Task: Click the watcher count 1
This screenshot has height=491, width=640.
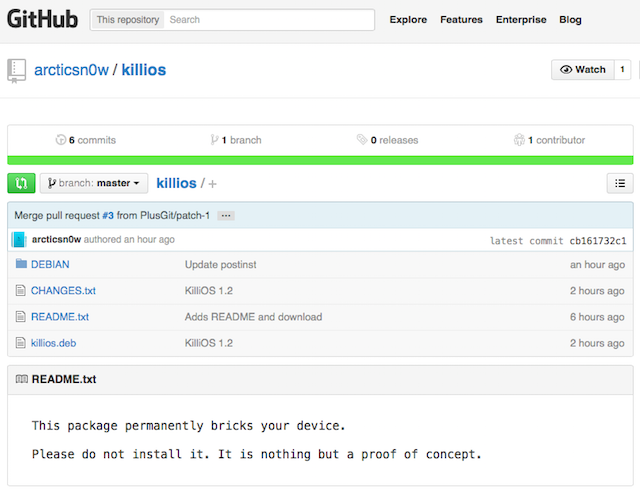Action: pos(622,70)
